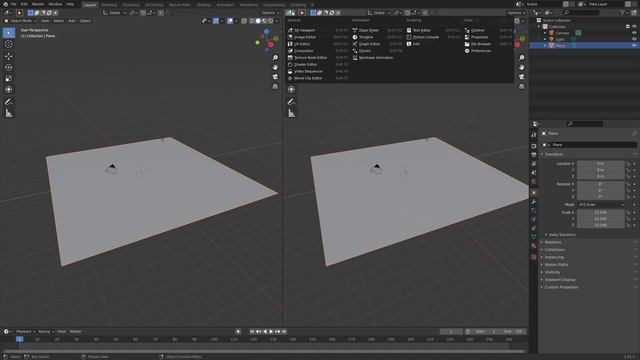
Task: Select the Select Box tool in left viewport
Action: point(9,33)
